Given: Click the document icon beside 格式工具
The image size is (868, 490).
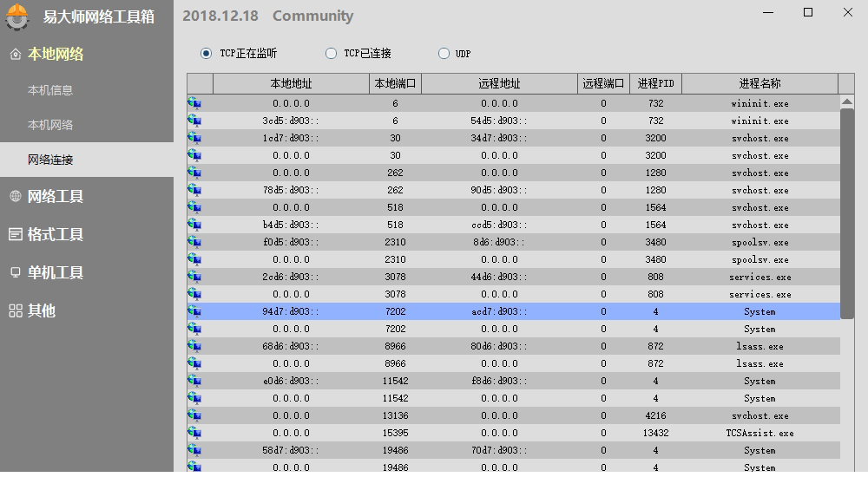Looking at the screenshot, I should 16,234.
